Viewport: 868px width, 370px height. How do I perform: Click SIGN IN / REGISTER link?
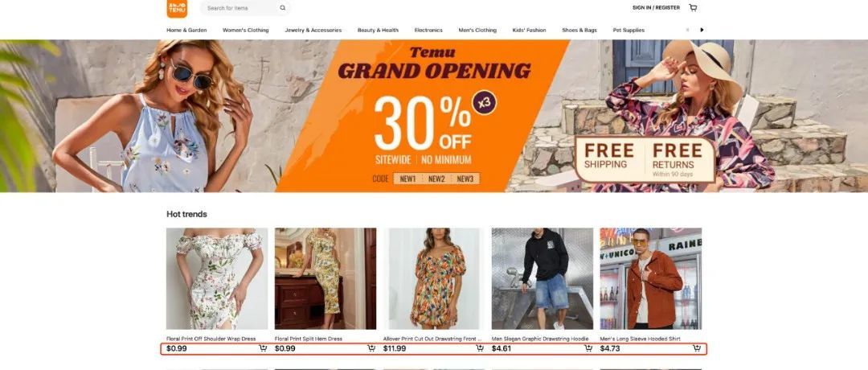656,8
